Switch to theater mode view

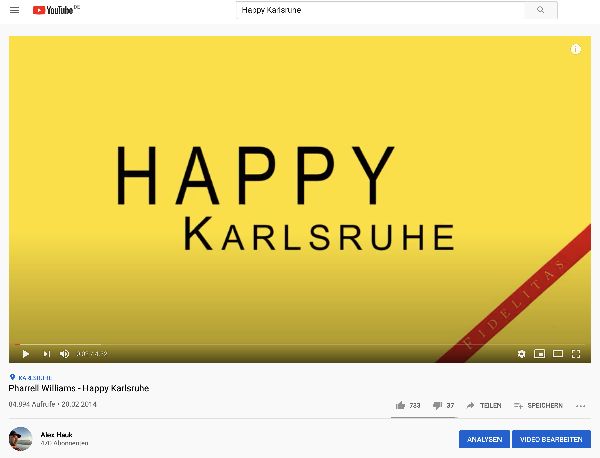[558, 354]
